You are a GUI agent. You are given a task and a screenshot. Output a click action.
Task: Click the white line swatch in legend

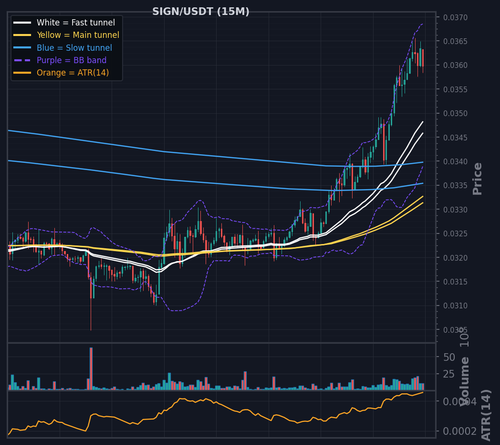click(22, 23)
